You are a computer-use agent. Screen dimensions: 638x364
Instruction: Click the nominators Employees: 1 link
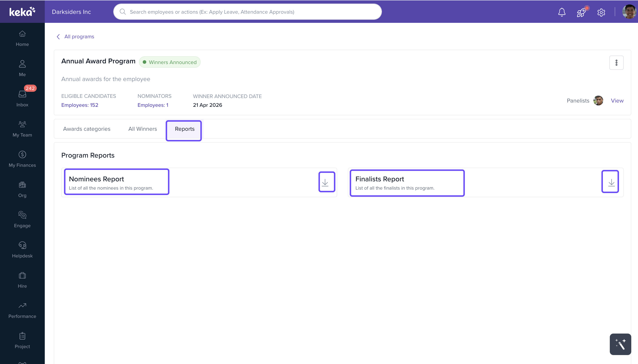pos(153,105)
